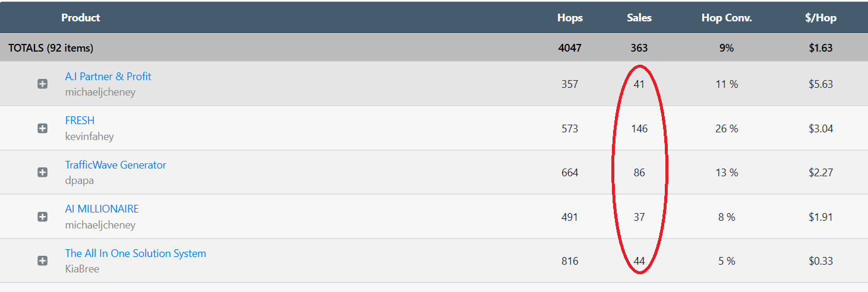Sort by the Product column header

click(x=80, y=18)
